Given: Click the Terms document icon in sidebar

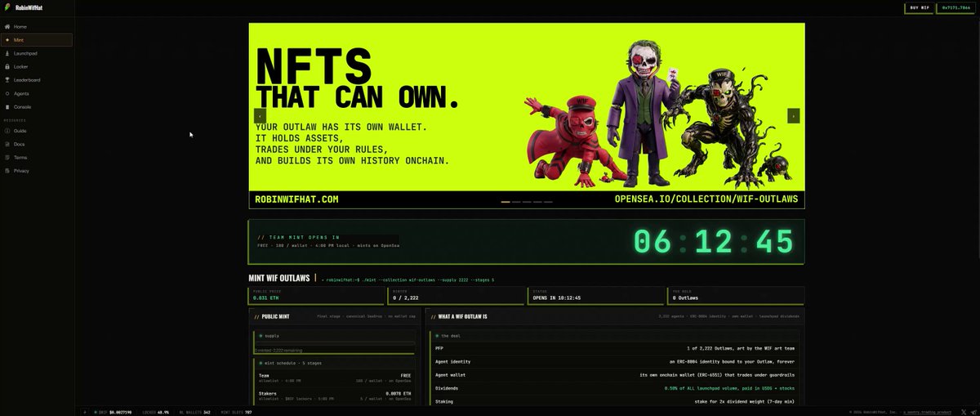Looking at the screenshot, I should [x=7, y=157].
